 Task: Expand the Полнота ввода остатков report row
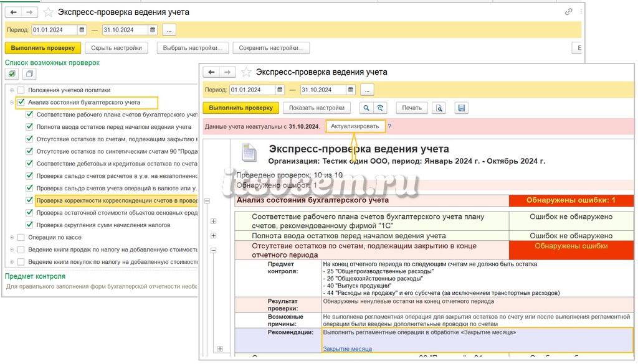point(213,236)
